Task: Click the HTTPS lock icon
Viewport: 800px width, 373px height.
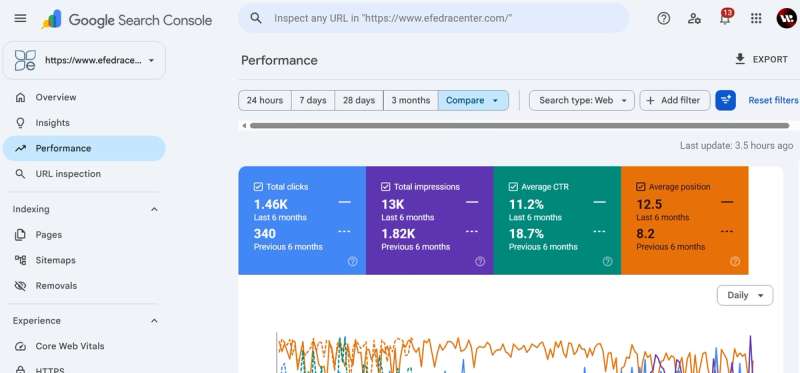Action: tap(20, 369)
